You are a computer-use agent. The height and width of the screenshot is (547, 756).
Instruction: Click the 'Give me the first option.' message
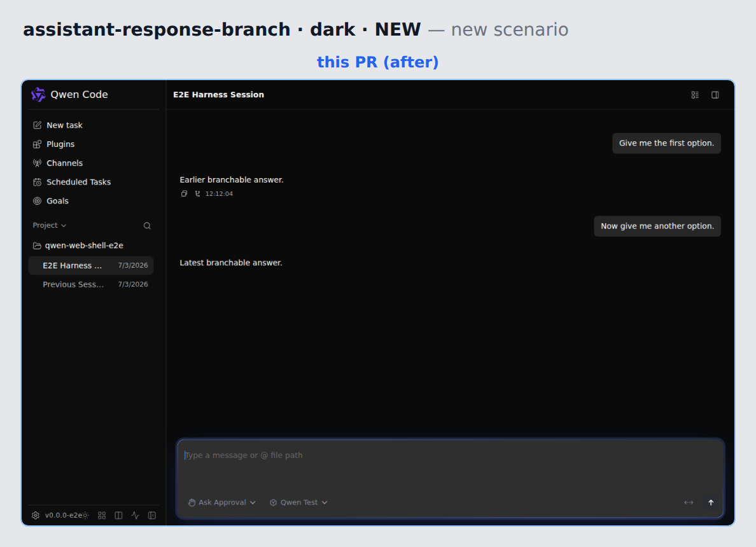click(x=666, y=143)
